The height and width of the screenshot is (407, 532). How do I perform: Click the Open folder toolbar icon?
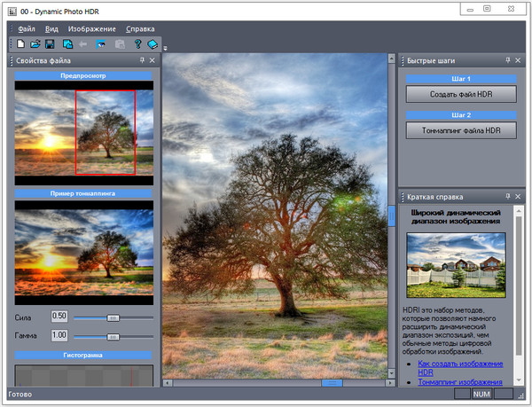[35, 43]
